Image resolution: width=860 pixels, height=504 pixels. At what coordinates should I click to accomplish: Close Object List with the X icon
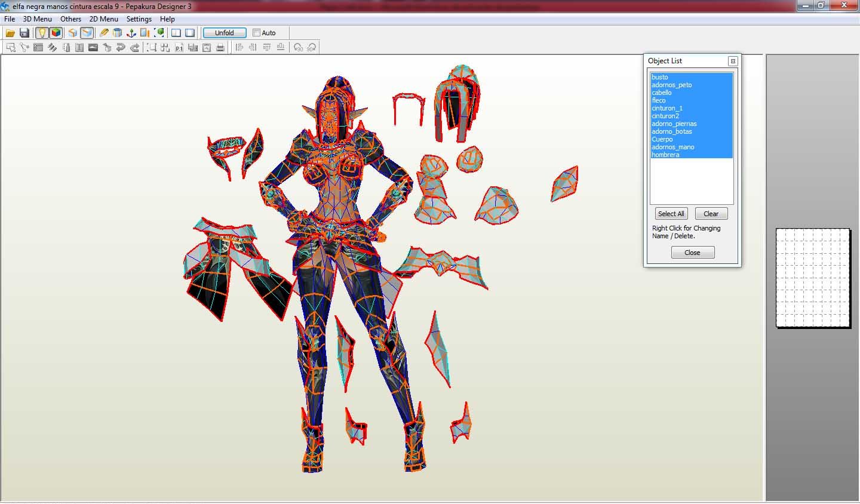pyautogui.click(x=733, y=61)
